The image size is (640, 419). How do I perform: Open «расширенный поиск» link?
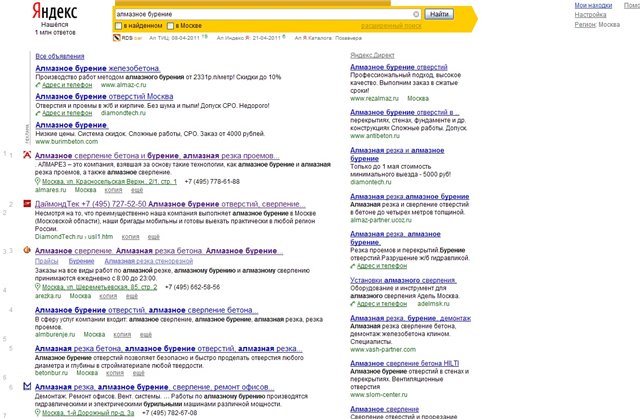pyautogui.click(x=391, y=26)
